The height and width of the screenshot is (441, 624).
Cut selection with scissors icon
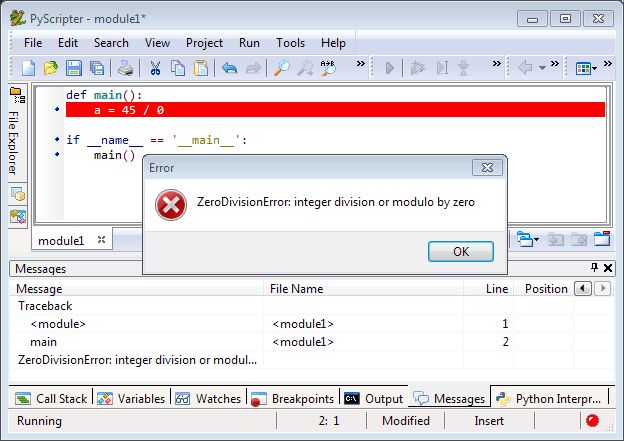(x=155, y=68)
